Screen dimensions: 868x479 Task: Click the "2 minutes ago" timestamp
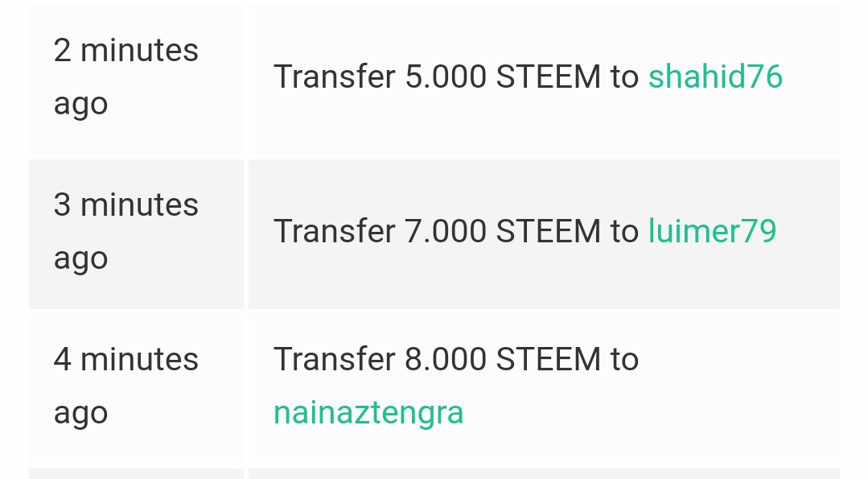click(x=125, y=77)
